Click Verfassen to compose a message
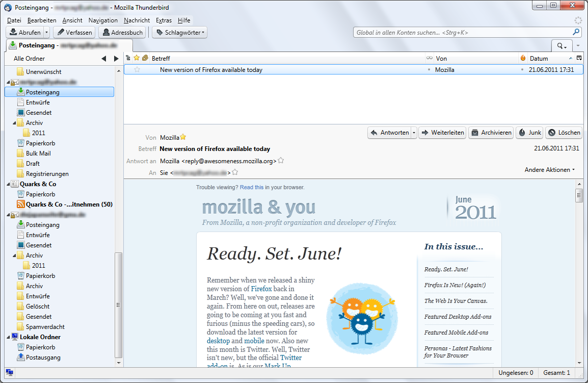Viewport: 588px width, 383px height. (x=74, y=33)
